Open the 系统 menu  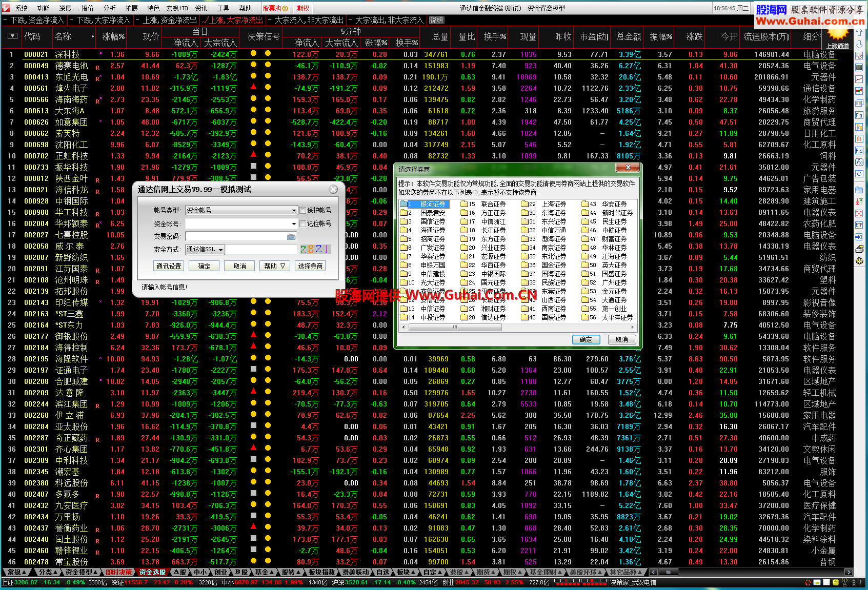[x=22, y=8]
